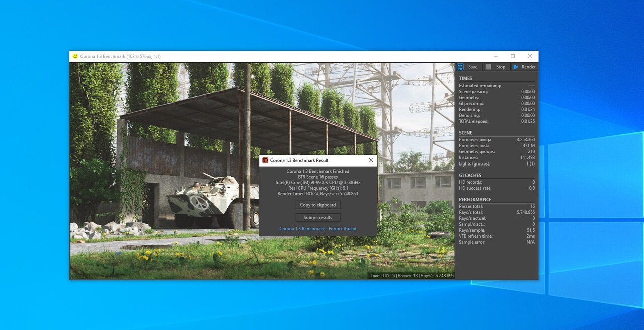This screenshot has height=330, width=644.
Task: Click the SCENE section header
Action: (x=466, y=133)
